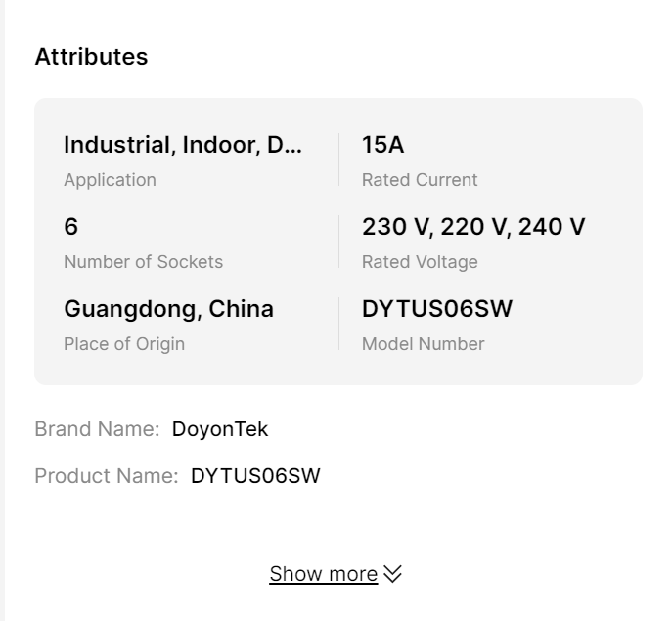Click the vertical divider beside Rated Voltage
Screen dimensions: 672x621
tap(339, 242)
